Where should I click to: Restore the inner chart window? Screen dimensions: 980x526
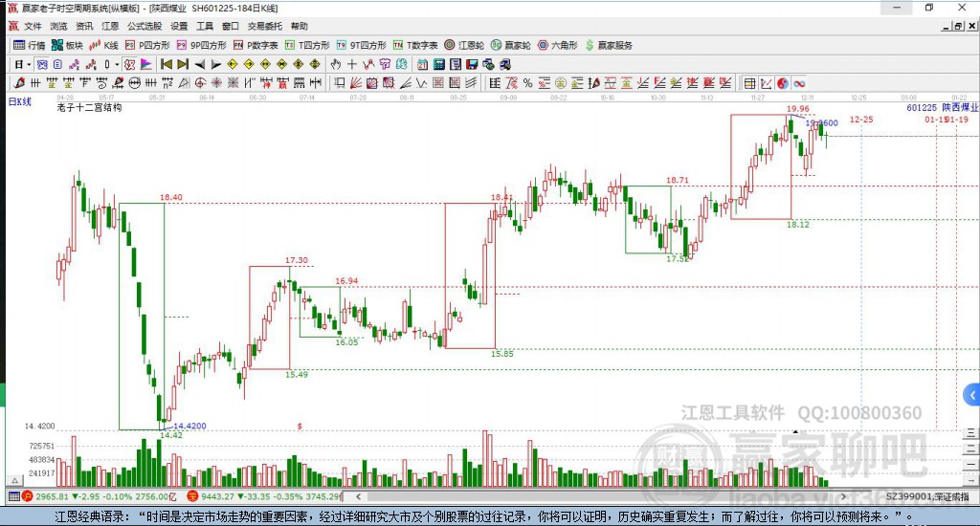pos(958,26)
